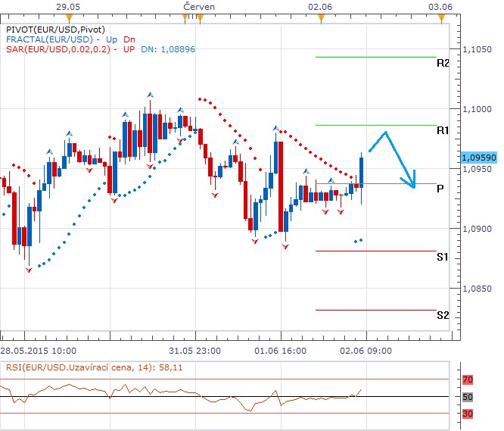
Task: Click the P pivot level label
Action: click(x=440, y=189)
